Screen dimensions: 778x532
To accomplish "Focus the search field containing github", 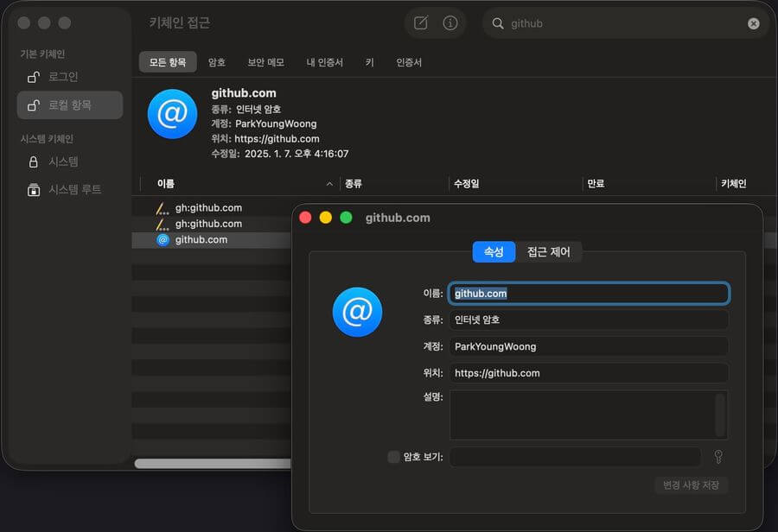I will click(626, 23).
